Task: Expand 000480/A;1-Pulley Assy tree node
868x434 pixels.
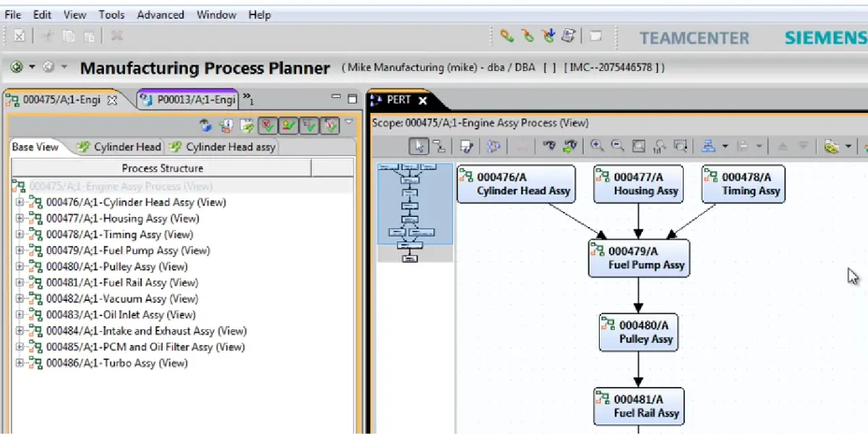Action: click(x=20, y=266)
